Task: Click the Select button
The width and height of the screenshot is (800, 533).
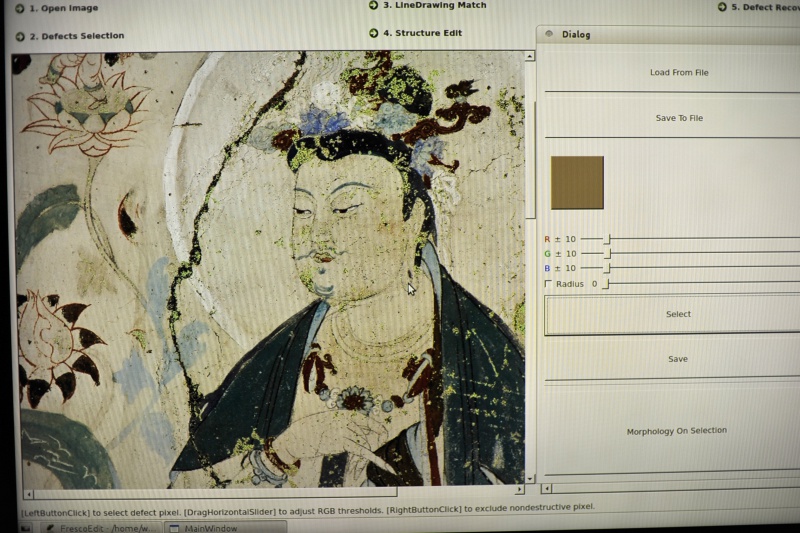Action: point(678,314)
